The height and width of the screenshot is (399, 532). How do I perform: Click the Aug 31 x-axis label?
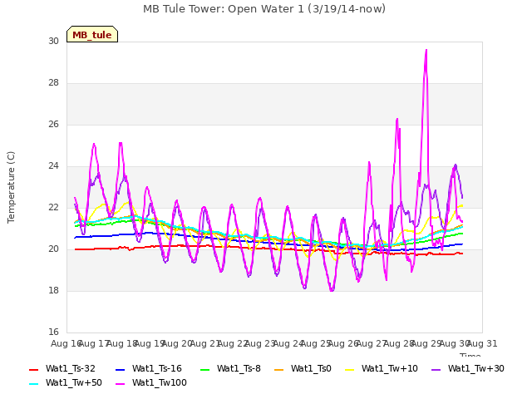[x=482, y=343]
